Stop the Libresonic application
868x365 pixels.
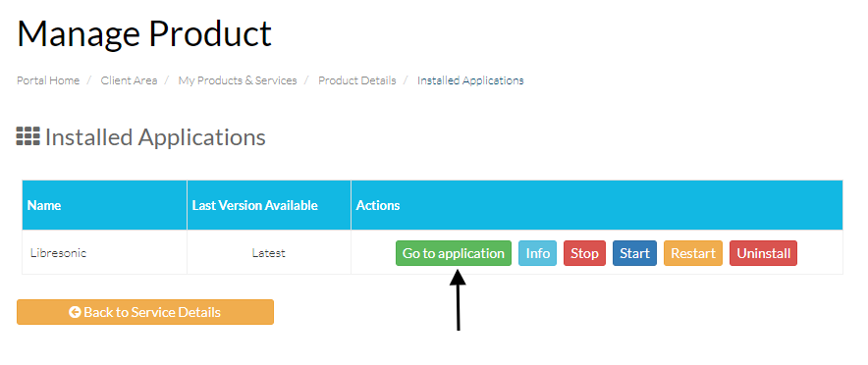click(584, 253)
